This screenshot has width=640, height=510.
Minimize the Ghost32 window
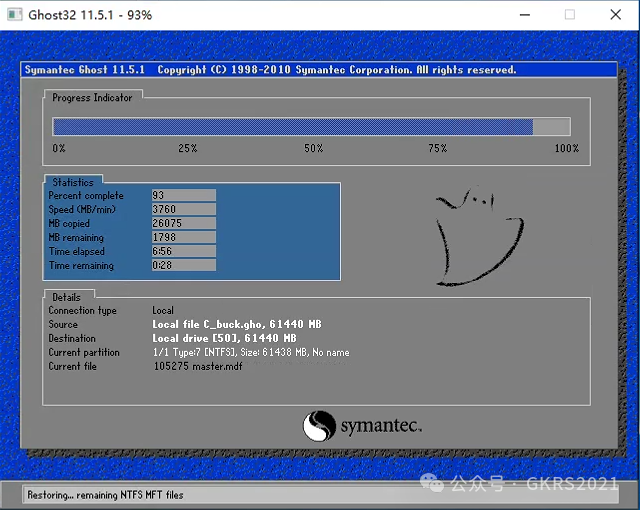[525, 15]
